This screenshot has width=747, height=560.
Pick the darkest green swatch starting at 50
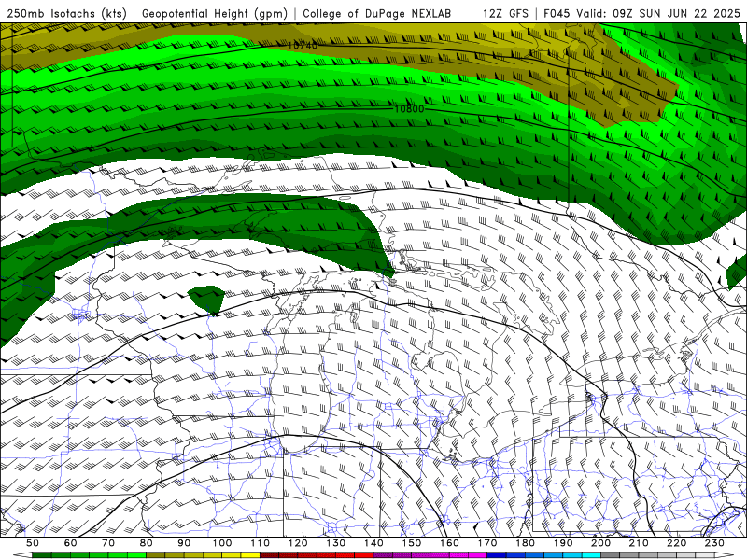42,555
